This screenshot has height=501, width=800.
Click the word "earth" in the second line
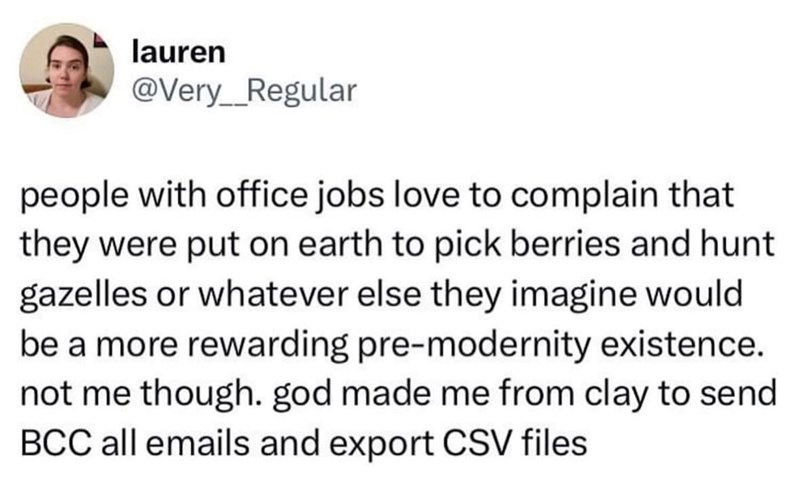356,243
